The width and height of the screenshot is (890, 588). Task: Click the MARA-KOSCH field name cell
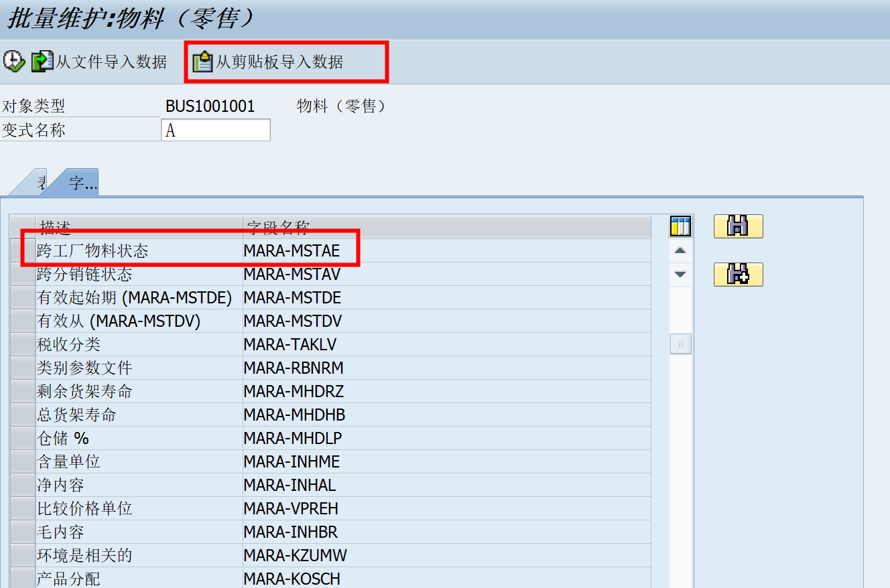pyautogui.click(x=446, y=578)
